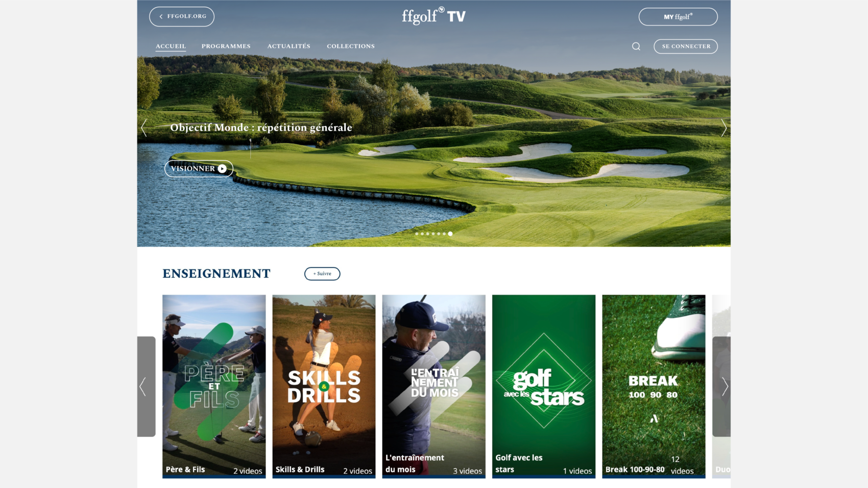868x488 pixels.
Task: Click the Se connecter button
Action: click(x=686, y=46)
